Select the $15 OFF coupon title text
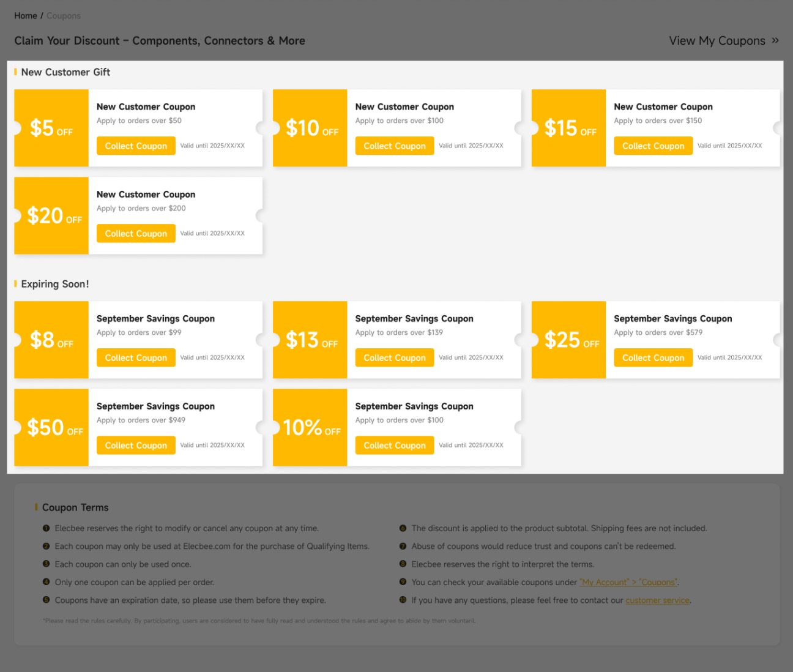 pos(663,106)
